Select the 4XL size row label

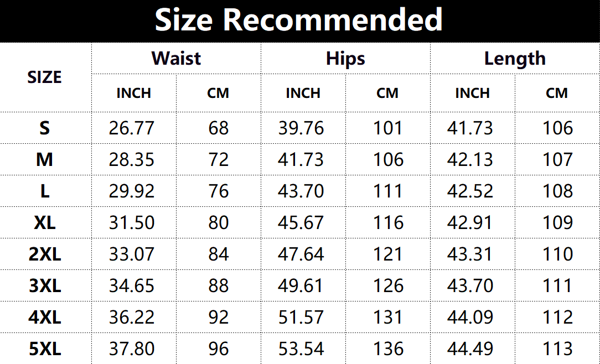click(x=45, y=318)
